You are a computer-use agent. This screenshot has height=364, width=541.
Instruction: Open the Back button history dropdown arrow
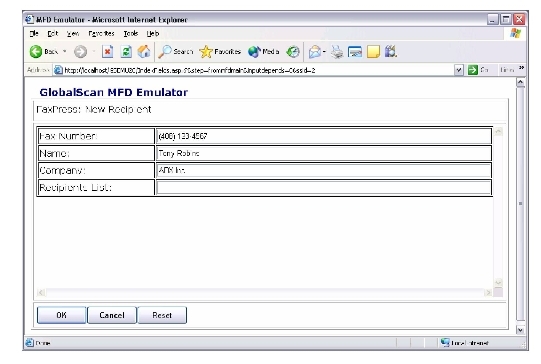tap(65, 52)
